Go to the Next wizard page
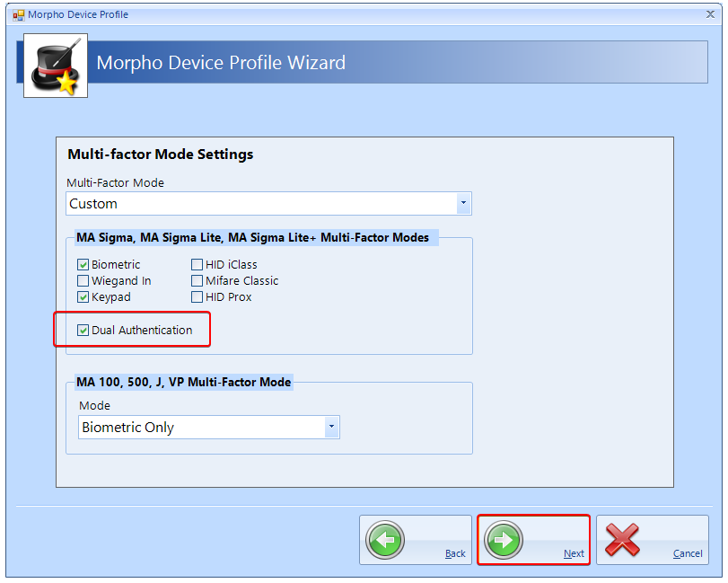This screenshot has width=728, height=583. (533, 540)
